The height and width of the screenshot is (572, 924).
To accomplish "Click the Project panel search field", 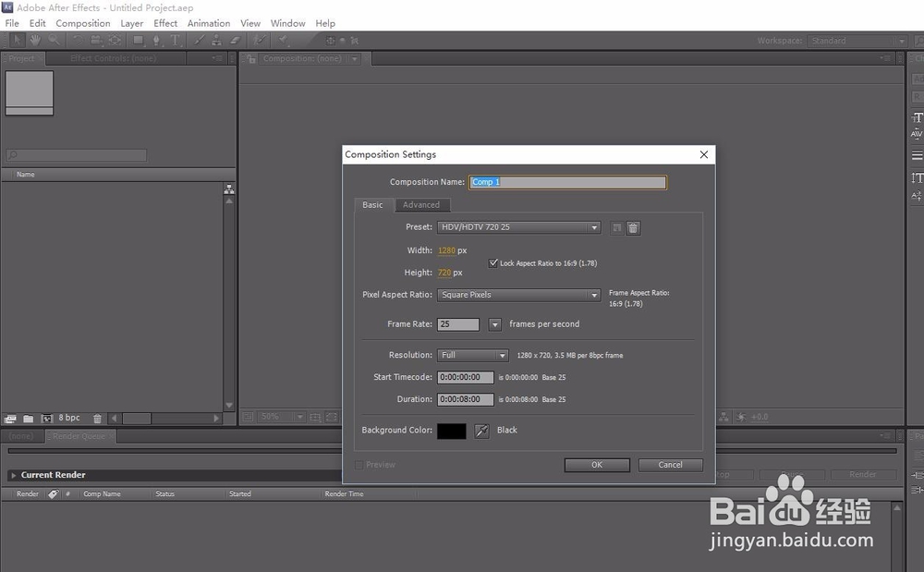I will pos(76,155).
